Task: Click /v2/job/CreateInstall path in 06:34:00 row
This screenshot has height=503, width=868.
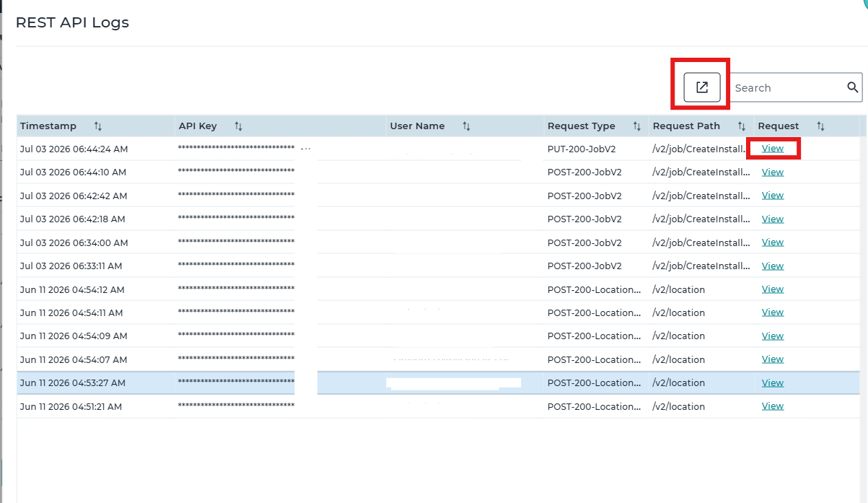Action: (702, 242)
